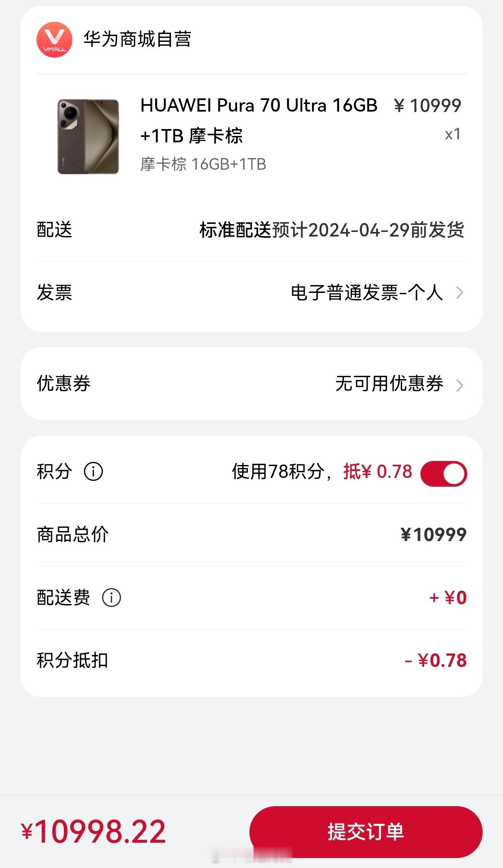Open 无可用优惠券 coupon selection
Screen dimensions: 503x868
tap(389, 383)
